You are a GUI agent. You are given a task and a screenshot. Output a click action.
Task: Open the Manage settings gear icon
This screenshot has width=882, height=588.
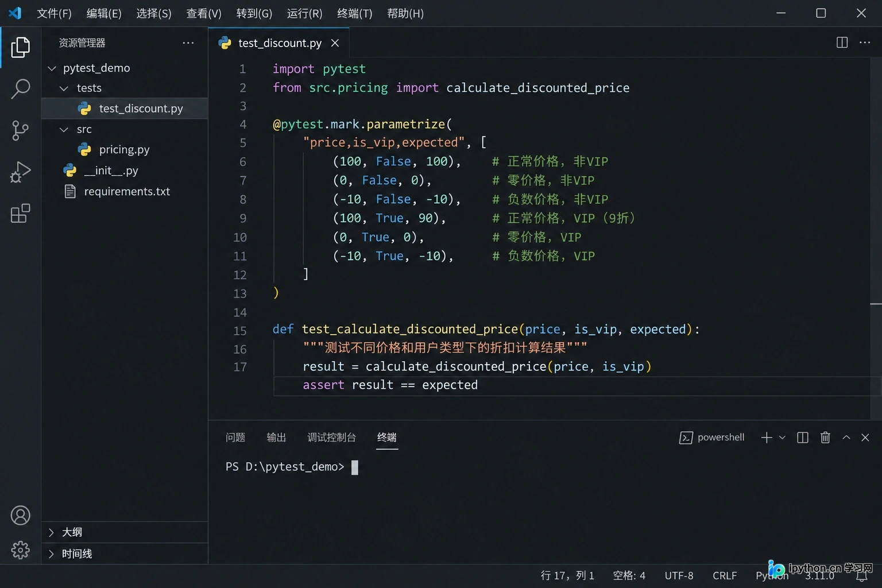(x=20, y=550)
